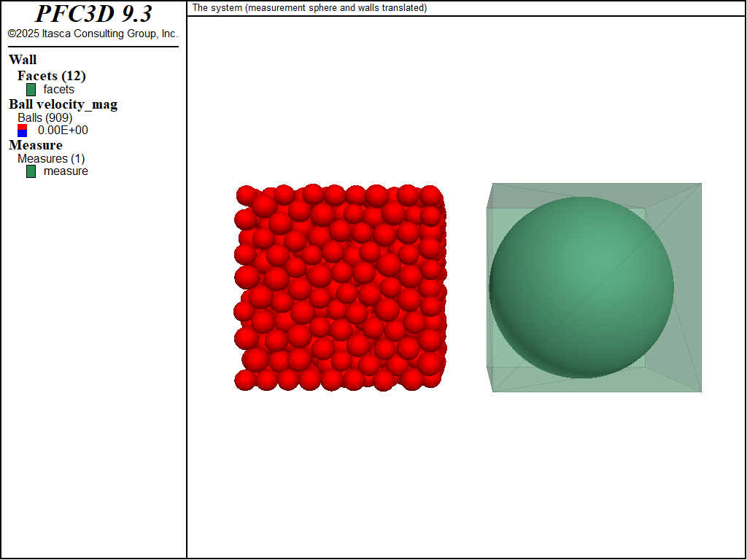This screenshot has height=560, width=747.
Task: Click the green facets legend icon
Action: 30,89
